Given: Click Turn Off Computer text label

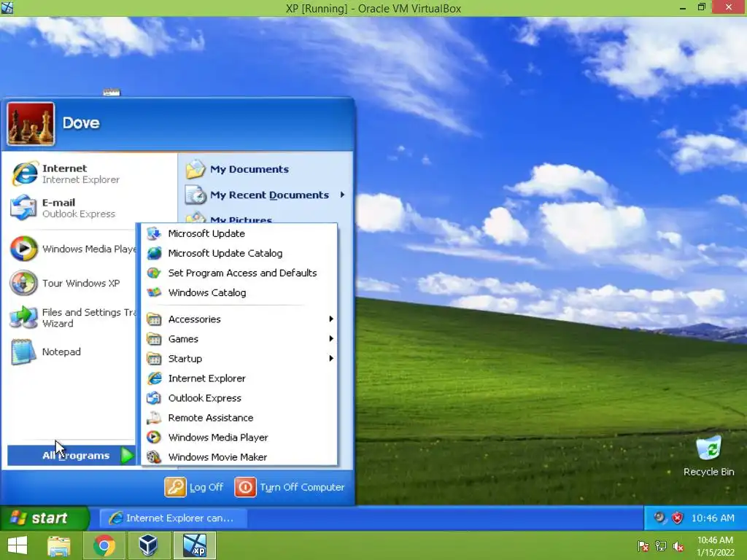Looking at the screenshot, I should 302,487.
